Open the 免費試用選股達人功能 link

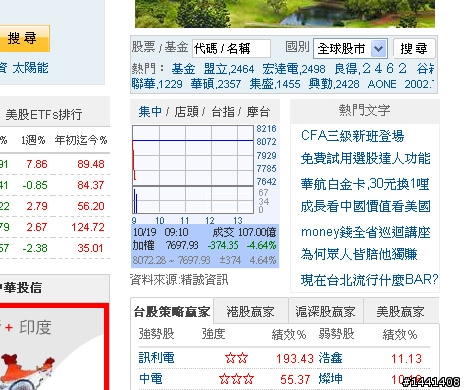click(x=366, y=158)
